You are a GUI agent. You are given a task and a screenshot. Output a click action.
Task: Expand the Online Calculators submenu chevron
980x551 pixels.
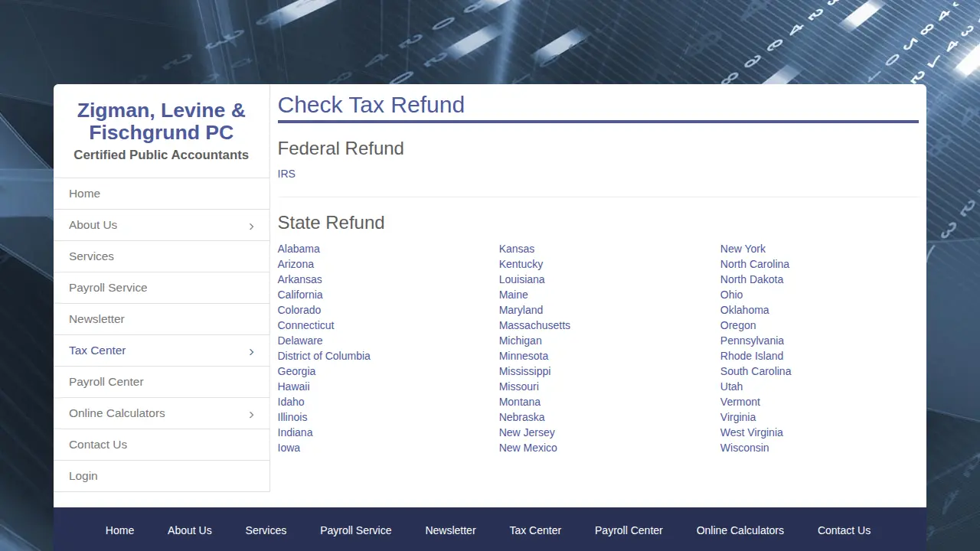(x=251, y=414)
